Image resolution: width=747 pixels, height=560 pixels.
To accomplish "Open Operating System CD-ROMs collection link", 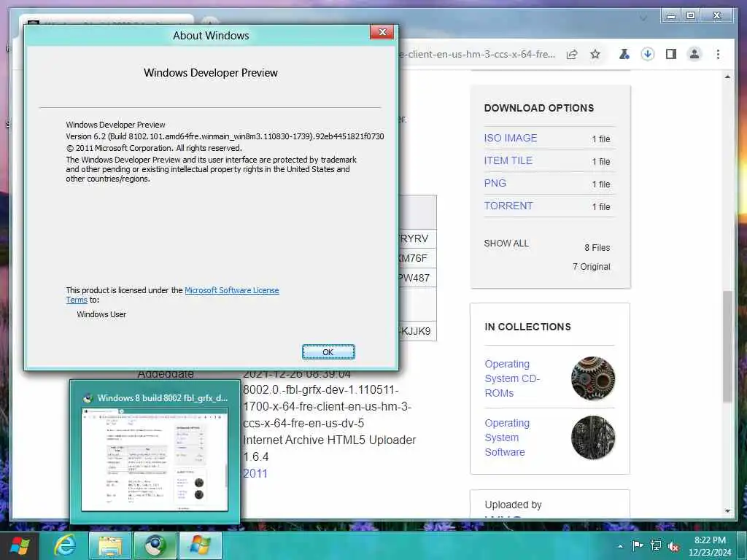I will [x=512, y=378].
